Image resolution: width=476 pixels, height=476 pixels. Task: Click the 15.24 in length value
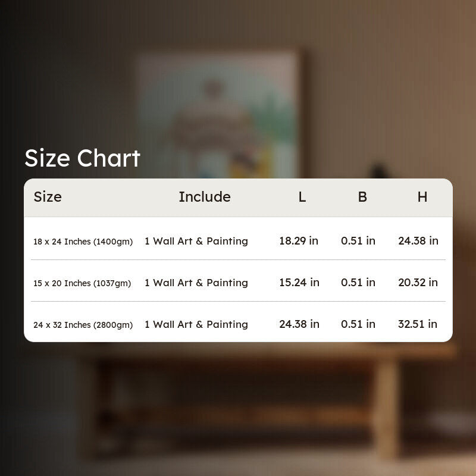[x=299, y=282]
